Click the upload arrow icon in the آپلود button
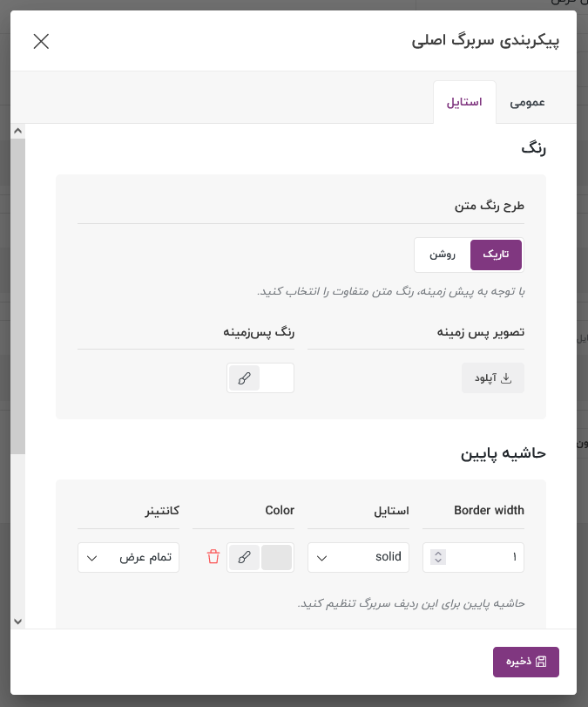The image size is (588, 707). tap(506, 377)
